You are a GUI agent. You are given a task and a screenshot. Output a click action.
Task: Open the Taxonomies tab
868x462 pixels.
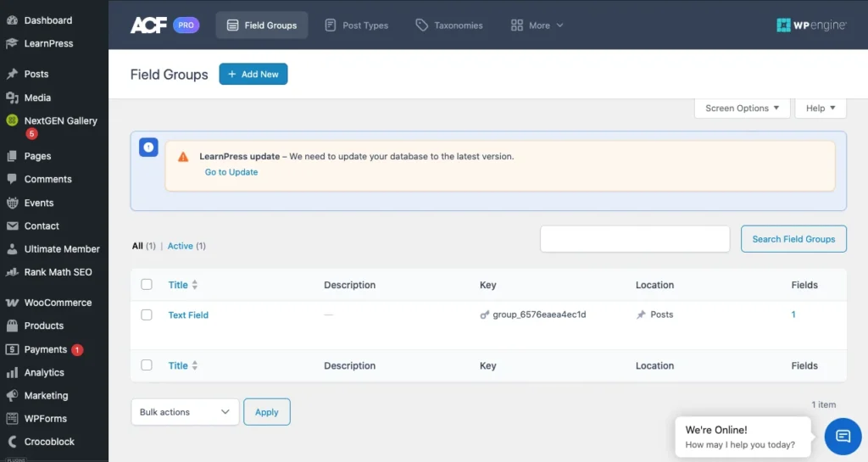[448, 25]
